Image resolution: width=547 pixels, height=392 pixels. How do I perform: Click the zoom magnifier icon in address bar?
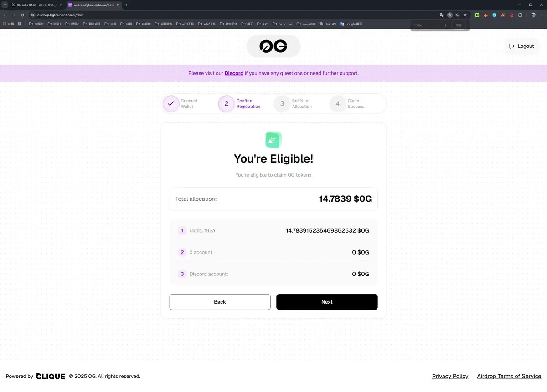(x=450, y=15)
